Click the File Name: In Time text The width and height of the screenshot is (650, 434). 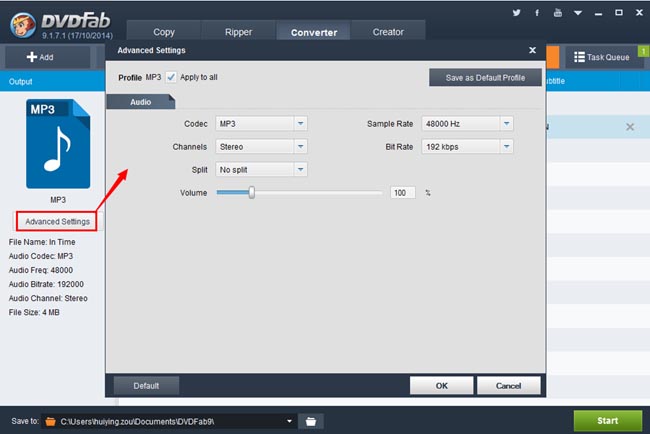(x=42, y=242)
